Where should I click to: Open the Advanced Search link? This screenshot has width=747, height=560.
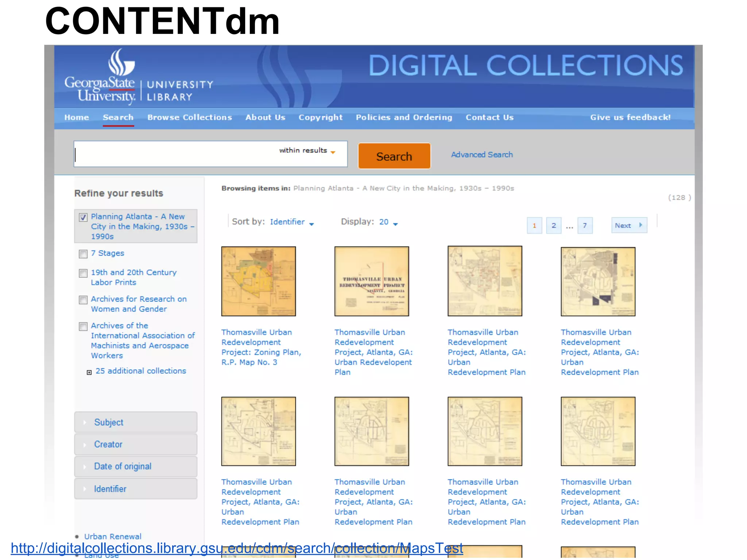[482, 155]
